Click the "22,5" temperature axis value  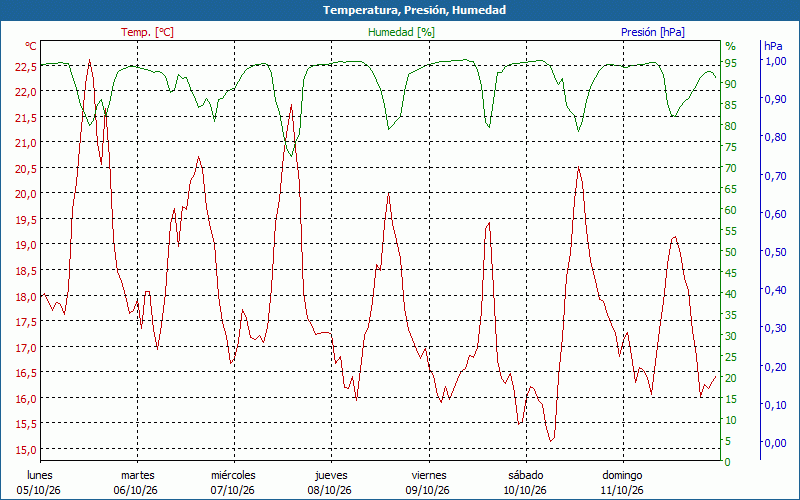pyautogui.click(x=27, y=66)
